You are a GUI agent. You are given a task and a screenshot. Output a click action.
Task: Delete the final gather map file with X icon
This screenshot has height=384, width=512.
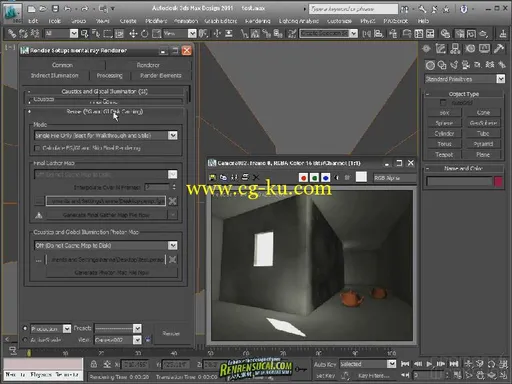(173, 201)
